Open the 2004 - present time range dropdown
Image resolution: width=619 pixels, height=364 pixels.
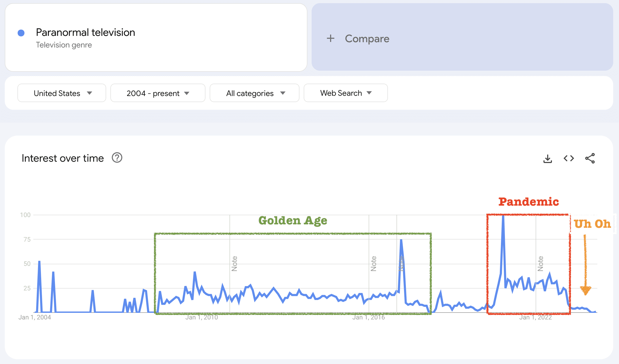pyautogui.click(x=158, y=93)
